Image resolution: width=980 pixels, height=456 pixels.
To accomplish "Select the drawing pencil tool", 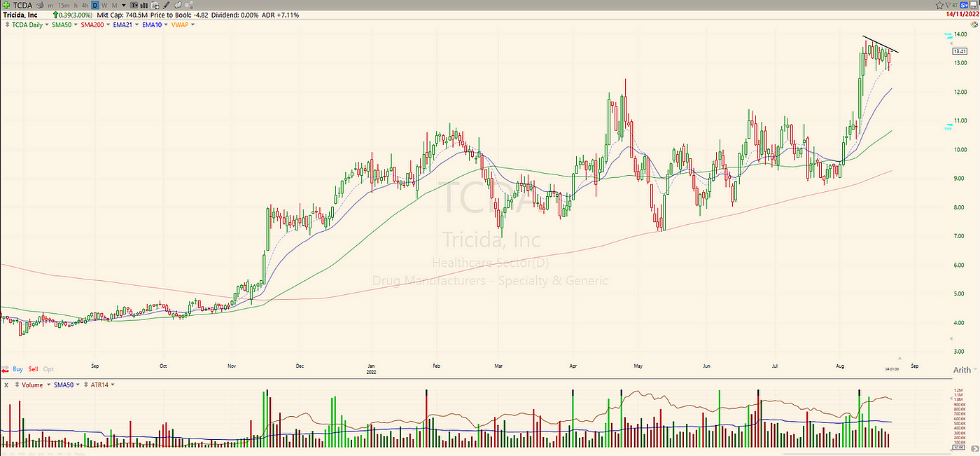I will coord(166,5).
